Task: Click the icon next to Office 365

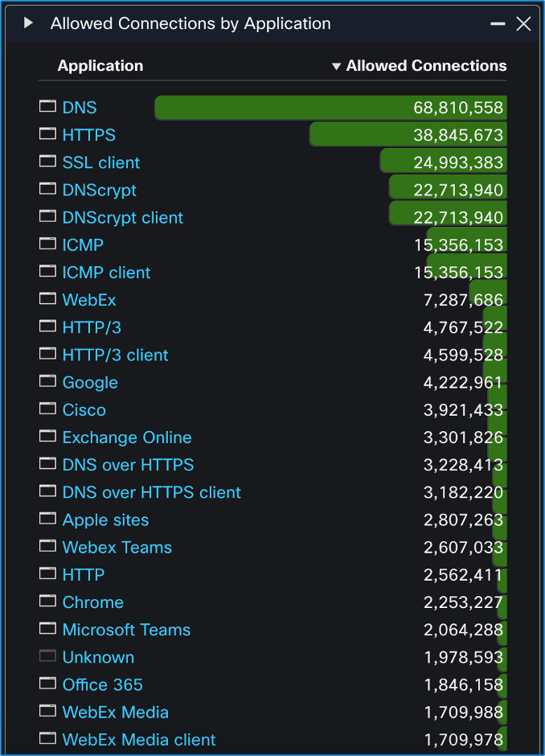Action: click(x=48, y=684)
